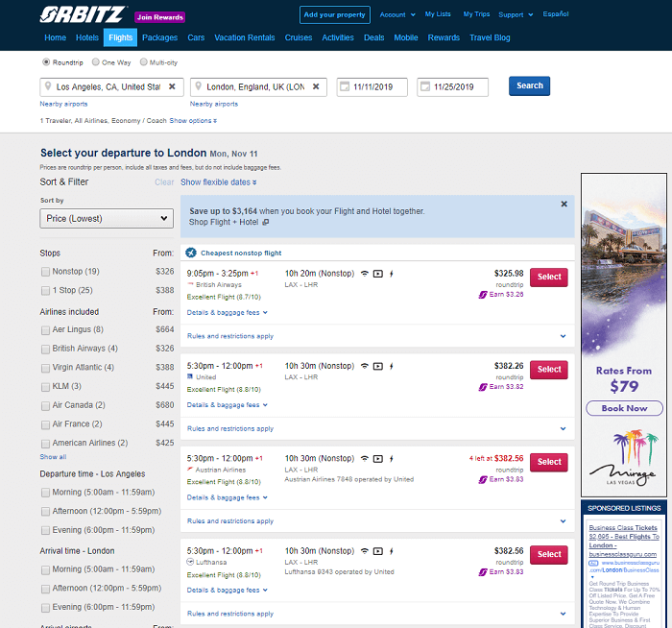Viewport: 672px width, 628px height.
Task: Click video icon on Lufthansa flight
Action: (x=378, y=551)
